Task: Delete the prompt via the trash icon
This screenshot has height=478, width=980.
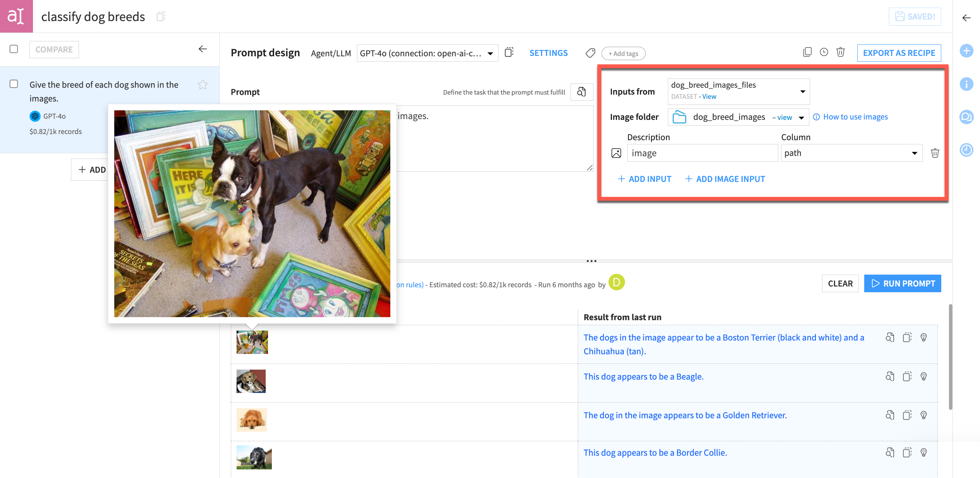Action: click(840, 52)
